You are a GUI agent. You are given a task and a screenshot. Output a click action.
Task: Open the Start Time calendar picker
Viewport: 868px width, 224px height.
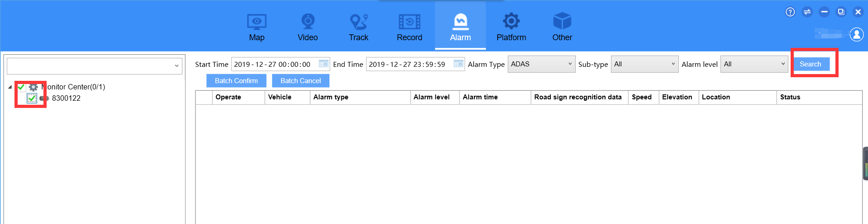pyautogui.click(x=324, y=64)
